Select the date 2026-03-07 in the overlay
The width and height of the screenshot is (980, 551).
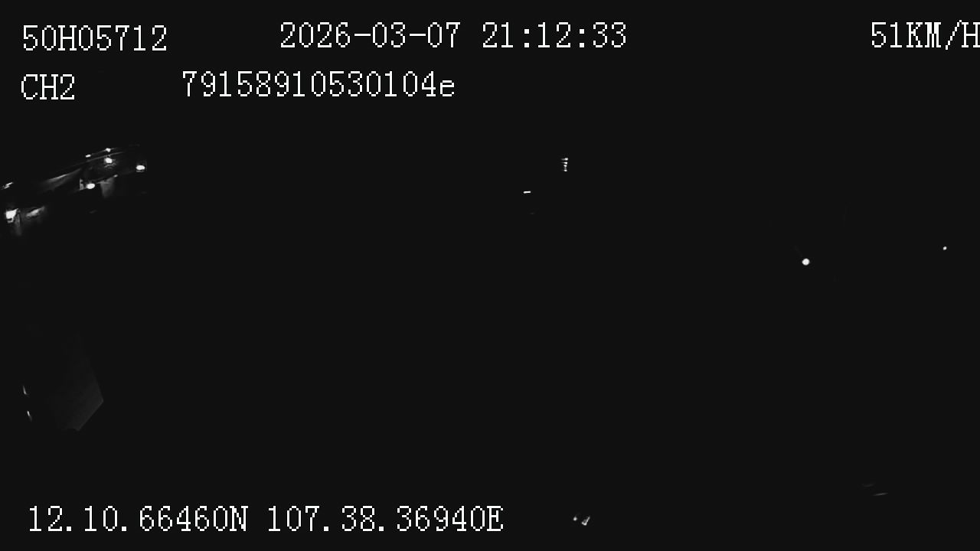coord(371,36)
